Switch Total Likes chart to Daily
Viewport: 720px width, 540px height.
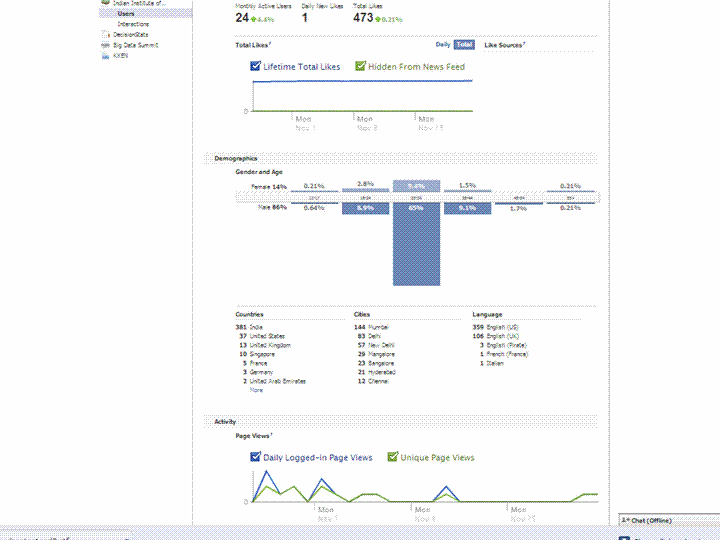(442, 45)
